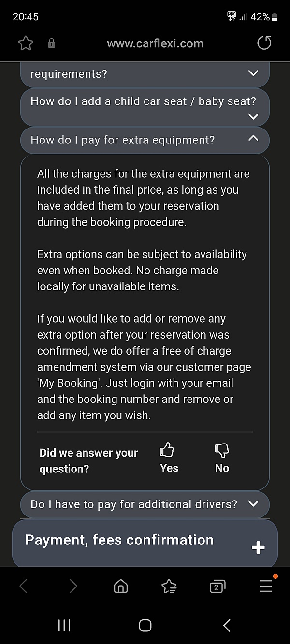This screenshot has width=290, height=644.
Task: Bookmark page with the star icon
Action: [26, 43]
